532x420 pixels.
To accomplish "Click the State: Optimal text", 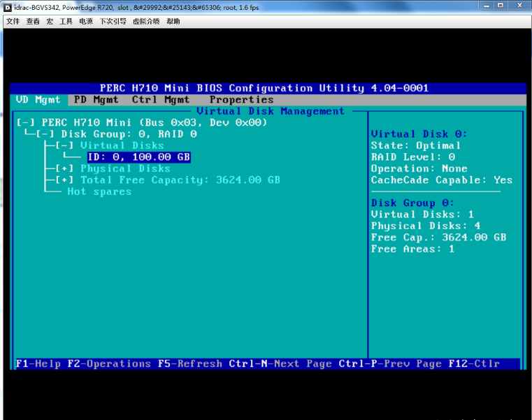I will coord(416,145).
